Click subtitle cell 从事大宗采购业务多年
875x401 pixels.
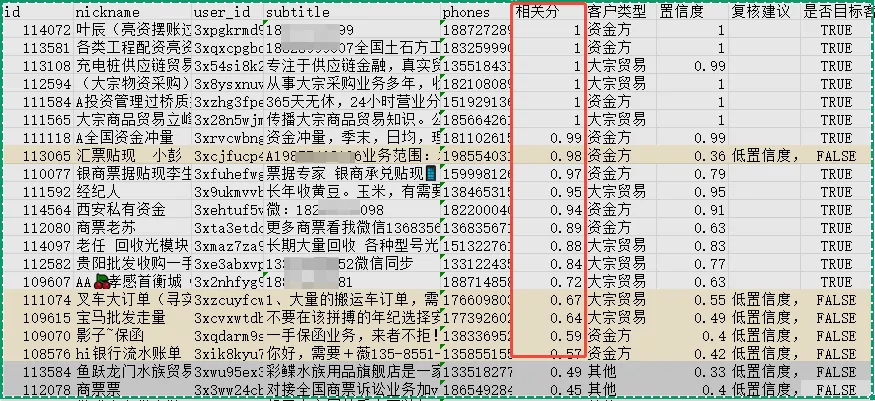(x=352, y=84)
